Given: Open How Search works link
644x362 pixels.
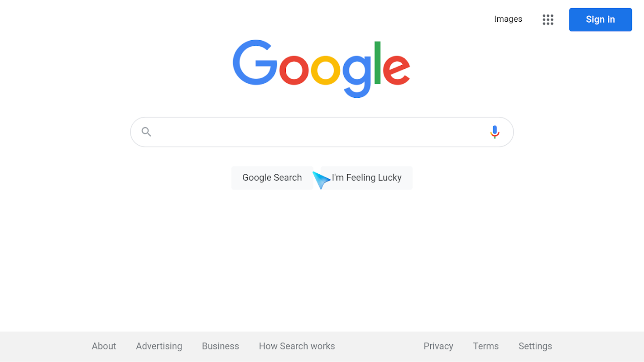Looking at the screenshot, I should tap(297, 346).
